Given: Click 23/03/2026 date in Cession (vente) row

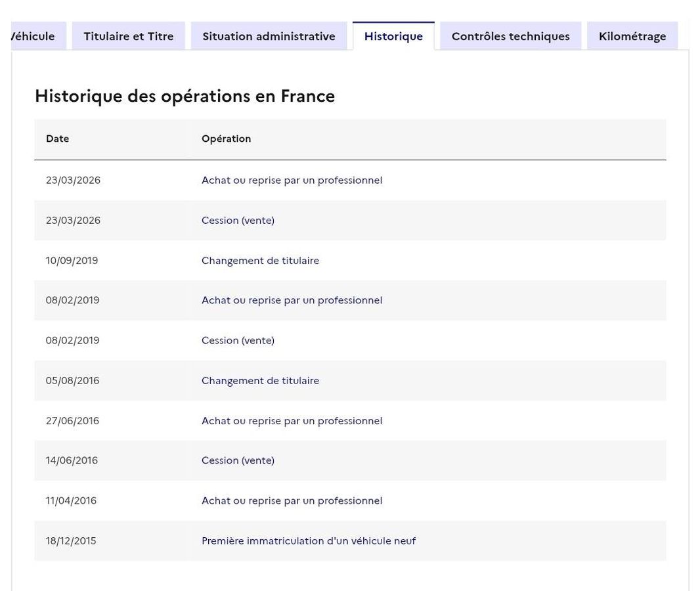Looking at the screenshot, I should pyautogui.click(x=73, y=221).
